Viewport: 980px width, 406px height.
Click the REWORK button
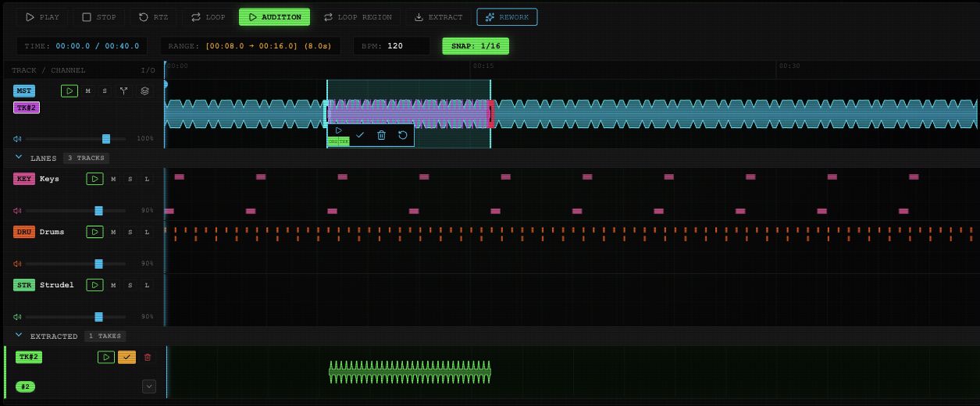(507, 17)
